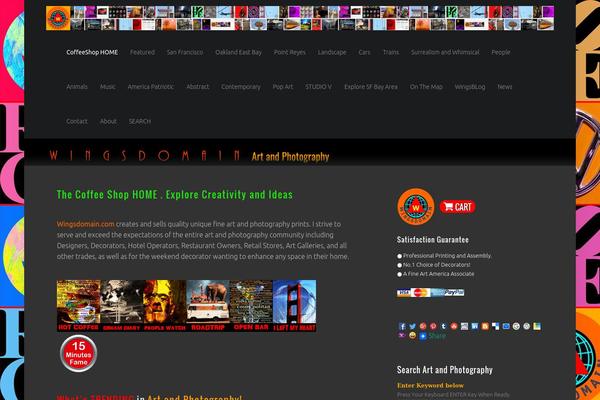Image resolution: width=600 pixels, height=400 pixels.
Task: Follow the orange Wingsdomain.com link
Action: coord(86,224)
